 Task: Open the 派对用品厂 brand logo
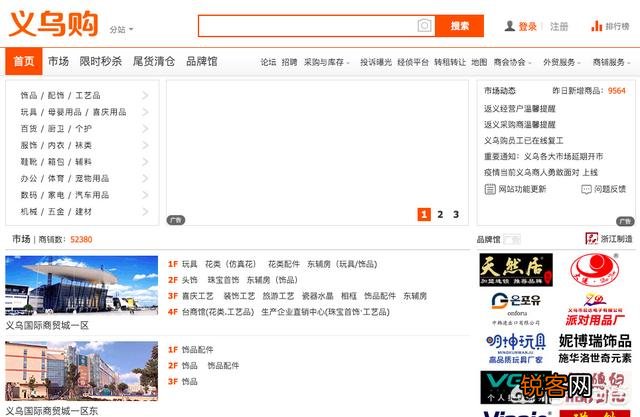click(x=594, y=309)
